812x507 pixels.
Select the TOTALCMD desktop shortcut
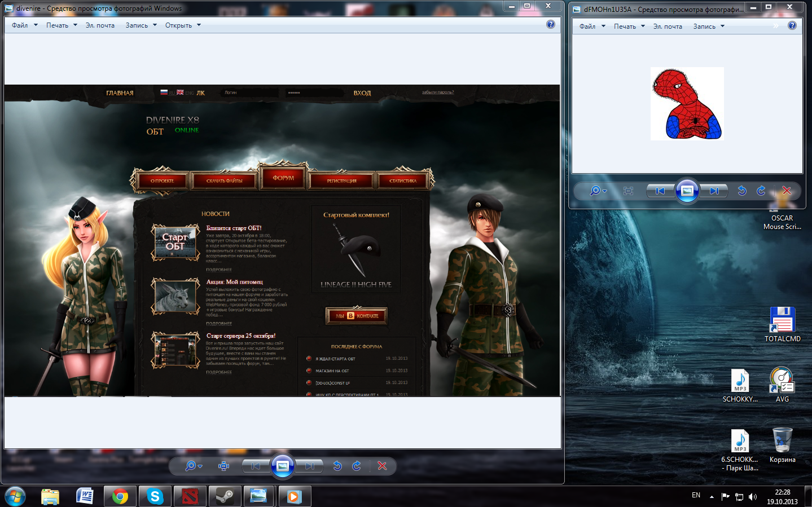tap(783, 324)
